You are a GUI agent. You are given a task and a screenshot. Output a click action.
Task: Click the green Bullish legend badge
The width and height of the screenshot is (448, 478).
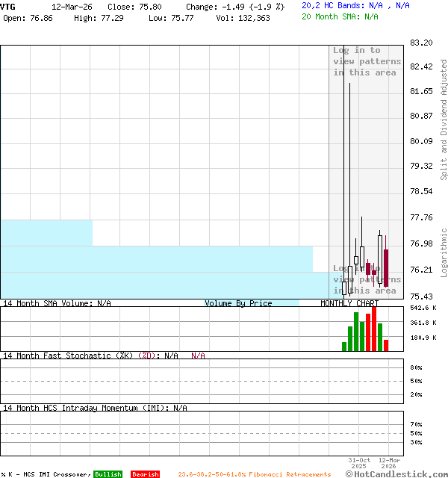point(108,474)
